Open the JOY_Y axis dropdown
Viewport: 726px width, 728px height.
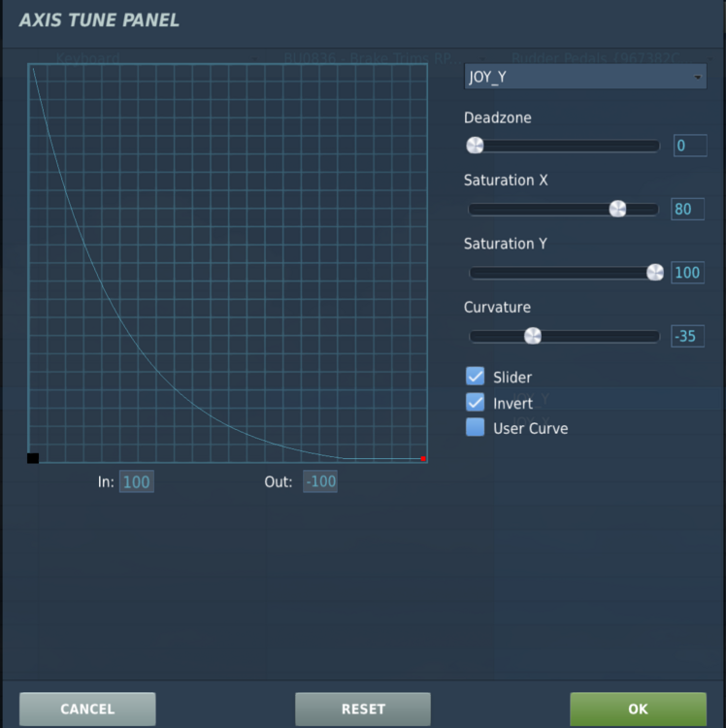pos(585,77)
